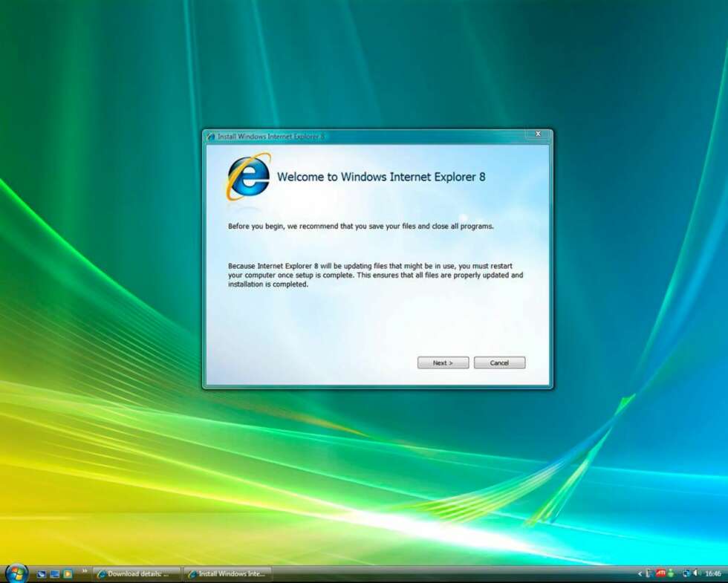Close the Install Windows Internet Explorer dialog

click(538, 134)
